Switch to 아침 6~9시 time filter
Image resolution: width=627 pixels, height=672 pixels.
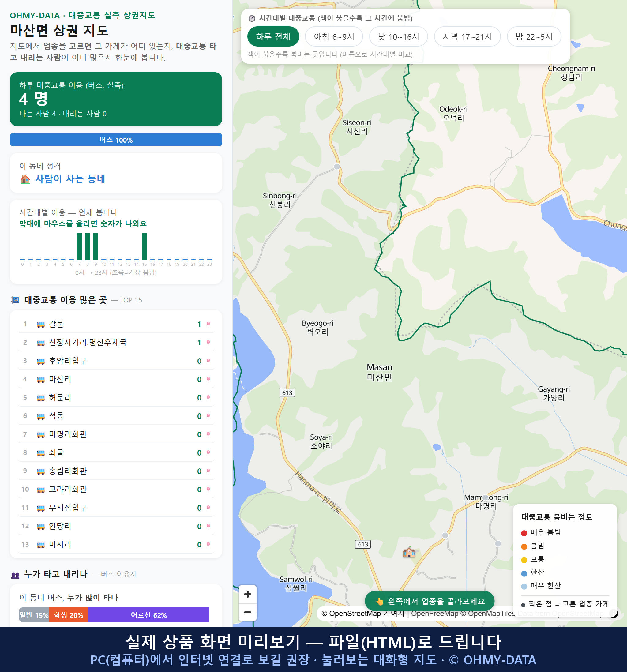pyautogui.click(x=334, y=36)
